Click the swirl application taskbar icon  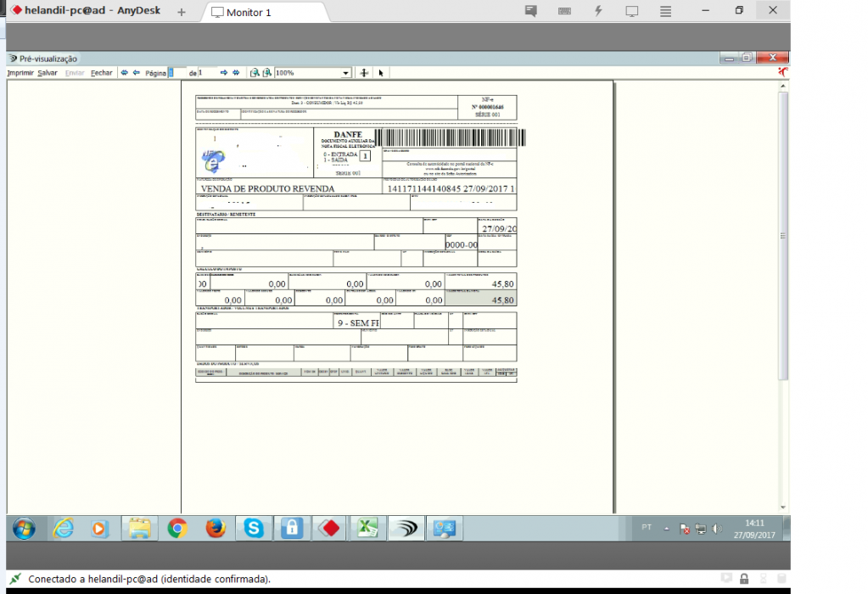[x=406, y=528]
